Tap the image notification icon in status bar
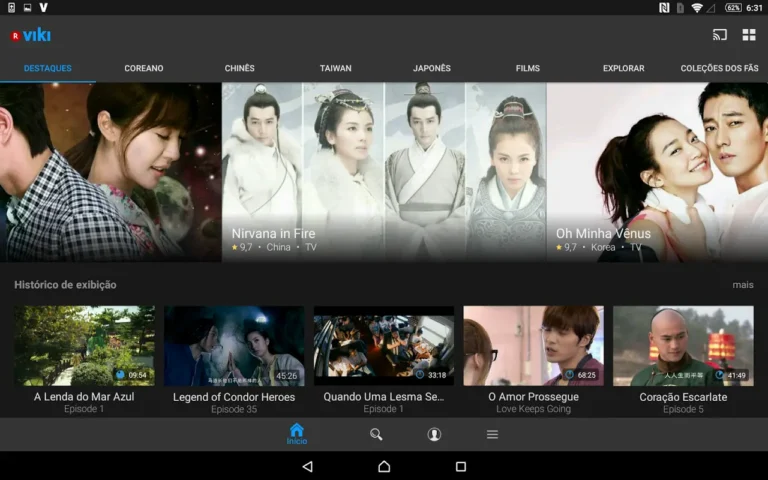Image resolution: width=768 pixels, height=480 pixels. coord(27,7)
